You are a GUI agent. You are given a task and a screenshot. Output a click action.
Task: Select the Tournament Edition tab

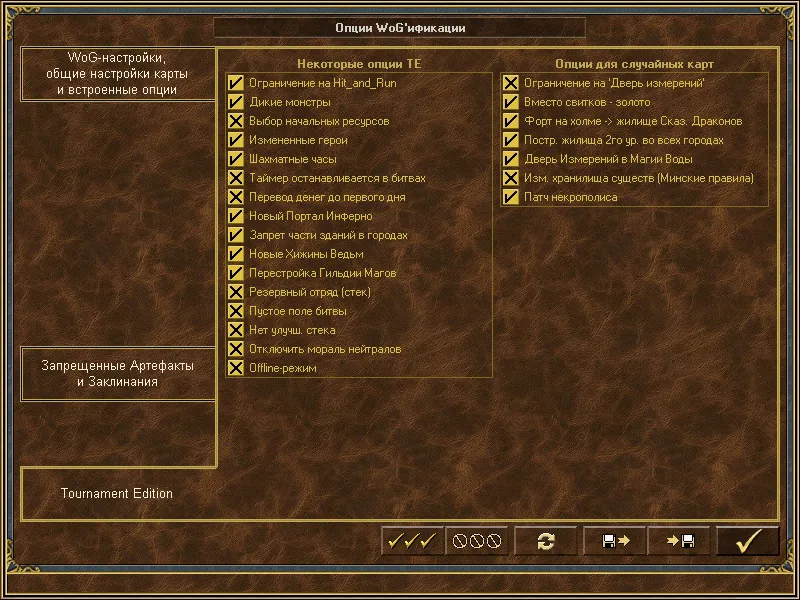pyautogui.click(x=117, y=494)
